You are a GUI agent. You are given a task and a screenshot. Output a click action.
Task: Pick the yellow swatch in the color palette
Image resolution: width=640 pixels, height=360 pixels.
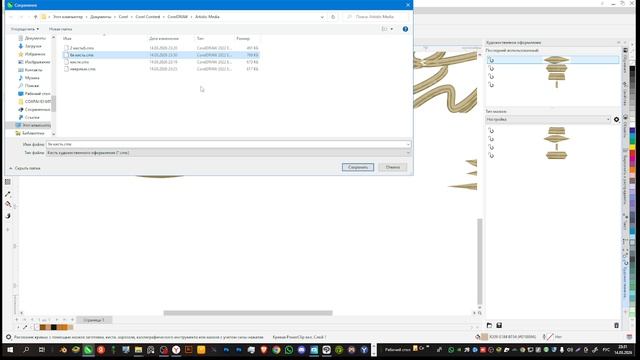pyautogui.click(x=632, y=147)
